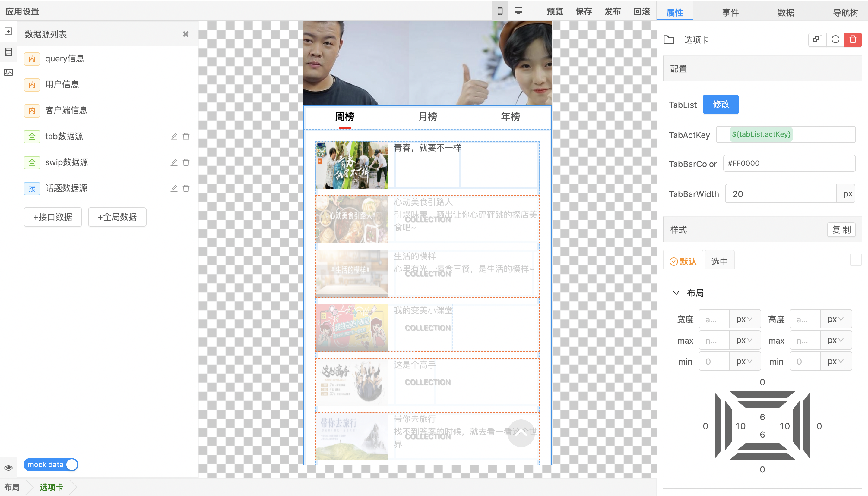Viewport: 868px width, 496px height.
Task: Open the image assets sidebar icon
Action: coord(8,72)
